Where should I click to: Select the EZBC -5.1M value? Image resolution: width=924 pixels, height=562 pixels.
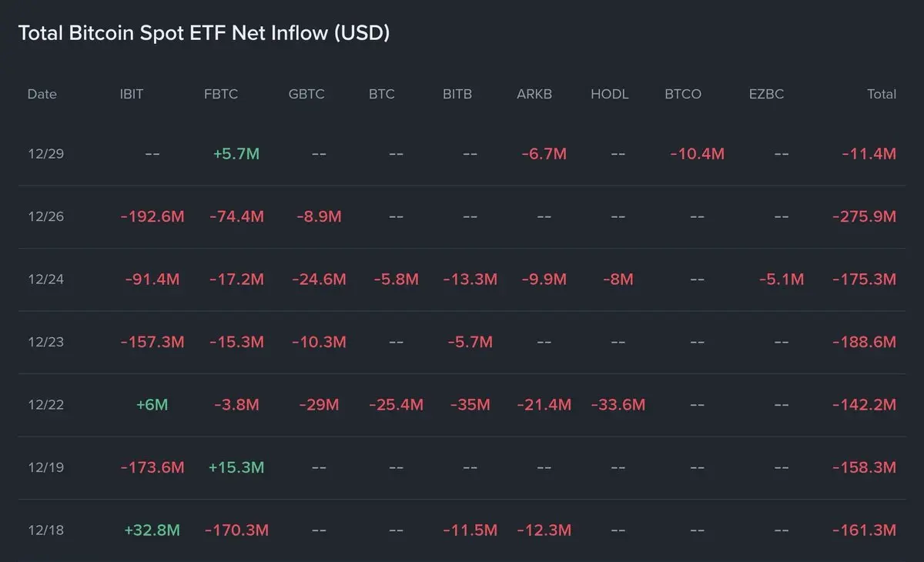pos(782,279)
